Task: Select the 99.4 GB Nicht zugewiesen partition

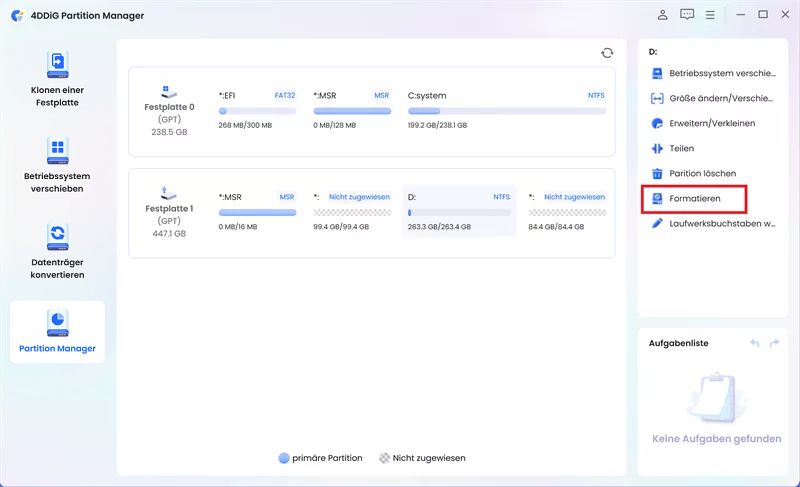Action: point(352,212)
